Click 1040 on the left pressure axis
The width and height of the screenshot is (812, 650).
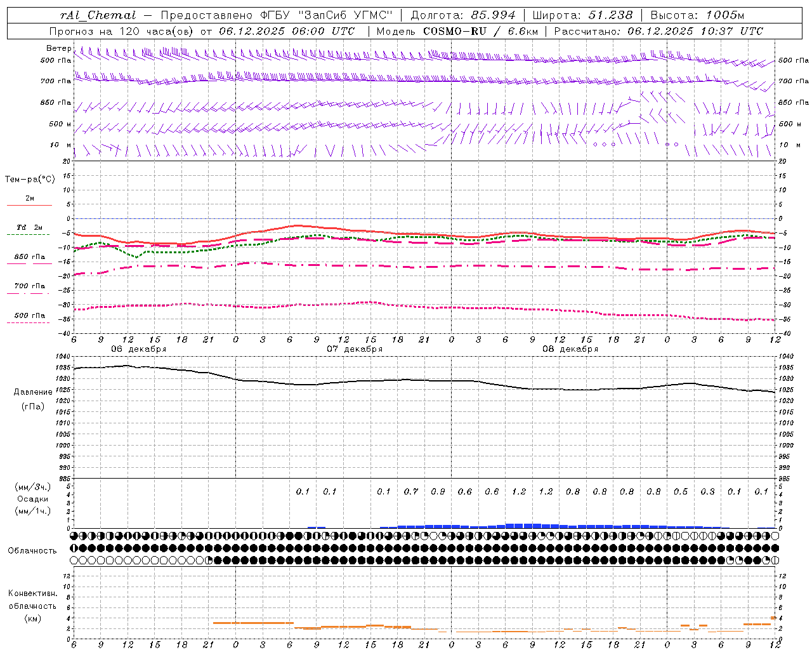click(62, 357)
